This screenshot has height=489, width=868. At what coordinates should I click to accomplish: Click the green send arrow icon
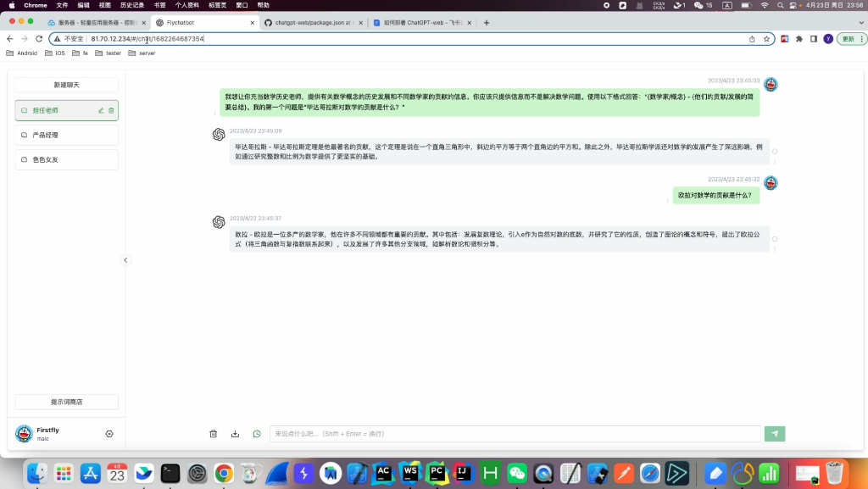coord(773,433)
